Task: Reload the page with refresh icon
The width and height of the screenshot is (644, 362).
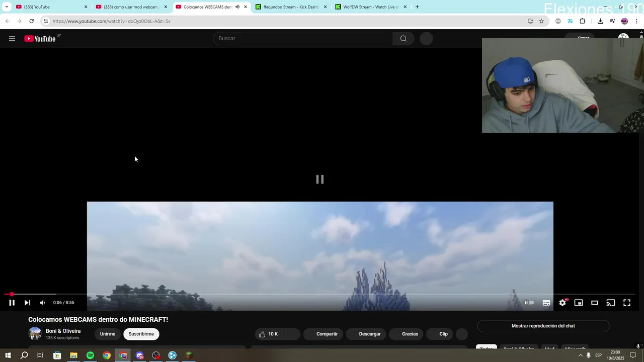Action: (31, 21)
